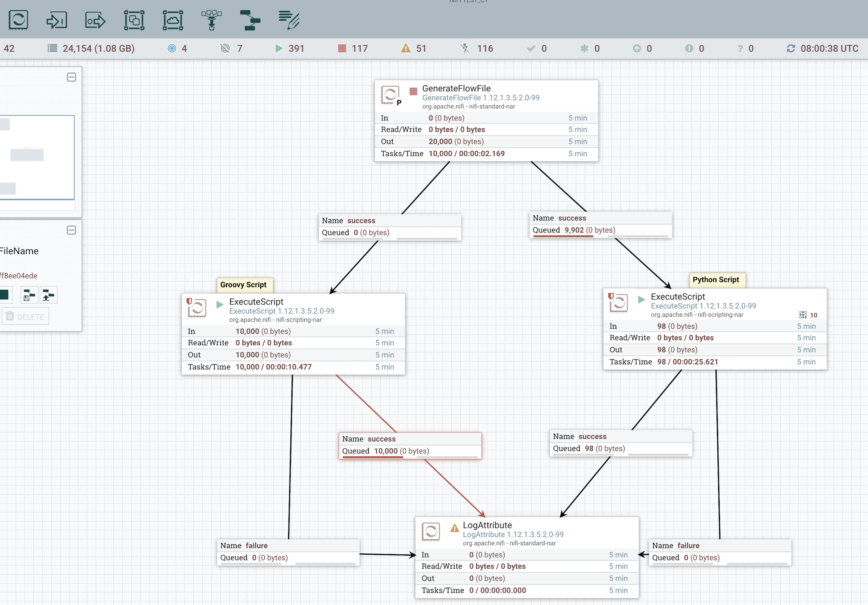Click refresh icon beside 08:00:38 UTC
Viewport: 868px width, 605px height.
(791, 48)
